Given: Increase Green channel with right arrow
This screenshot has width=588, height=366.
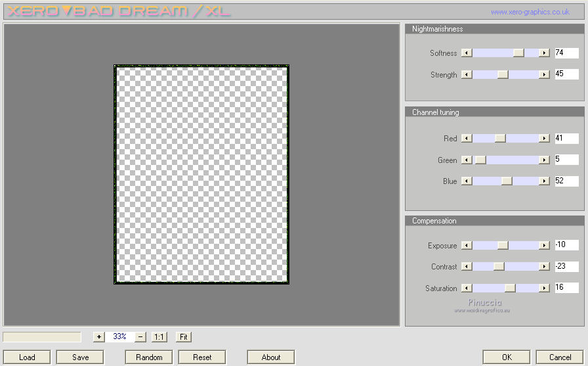Looking at the screenshot, I should 544,160.
